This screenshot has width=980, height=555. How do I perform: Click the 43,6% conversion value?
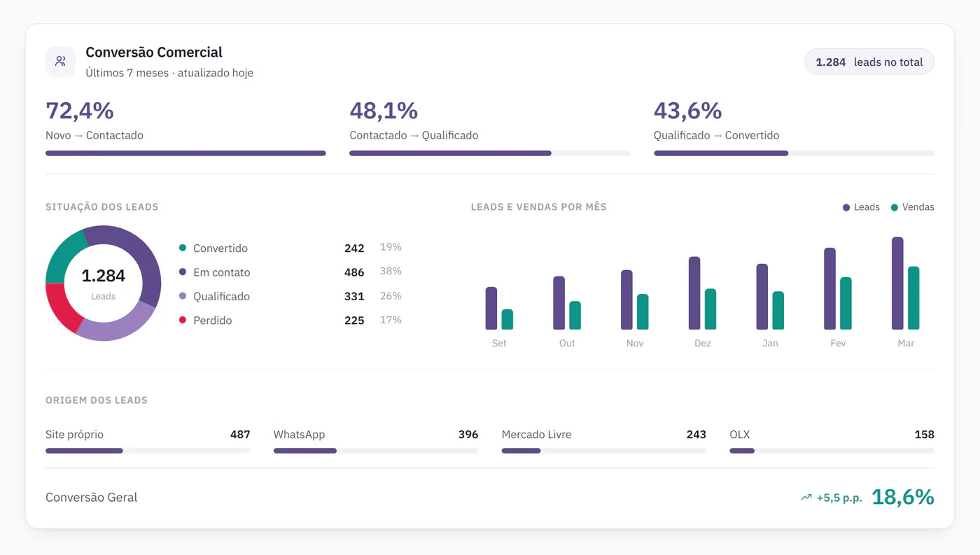click(x=688, y=111)
